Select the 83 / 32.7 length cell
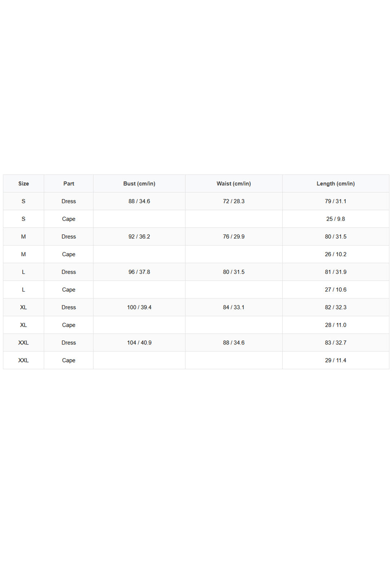 pyautogui.click(x=335, y=342)
